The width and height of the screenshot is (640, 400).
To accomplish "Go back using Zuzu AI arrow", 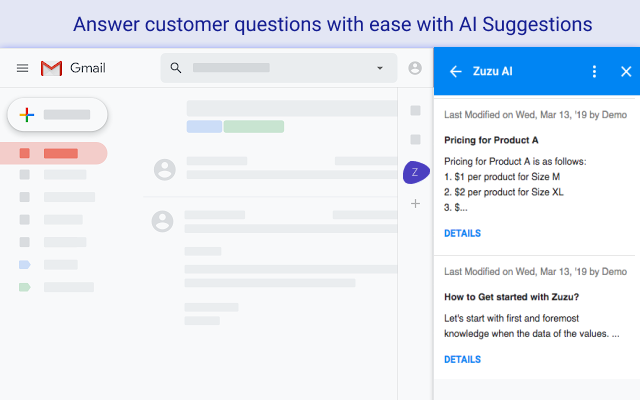I will click(x=456, y=71).
